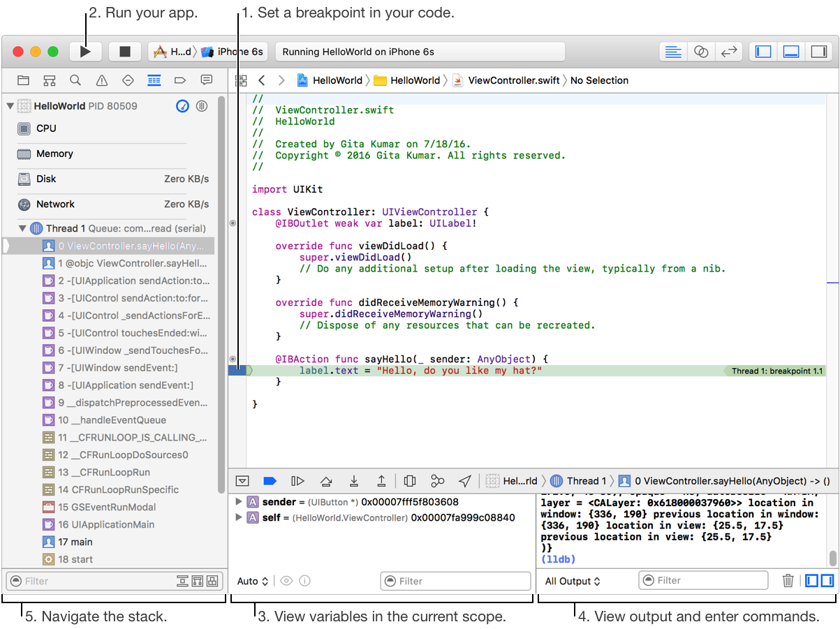840x629 pixels.
Task: Expand the sender variable
Action: pos(239,502)
